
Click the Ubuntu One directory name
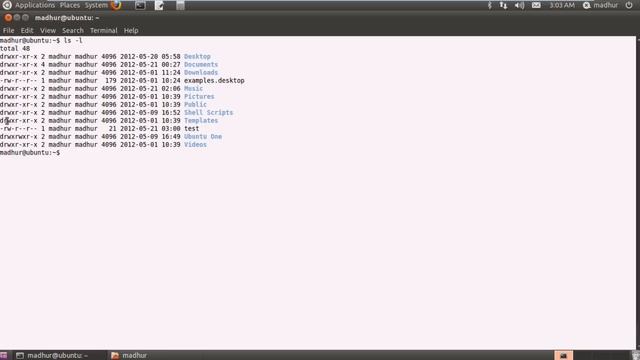pos(203,137)
